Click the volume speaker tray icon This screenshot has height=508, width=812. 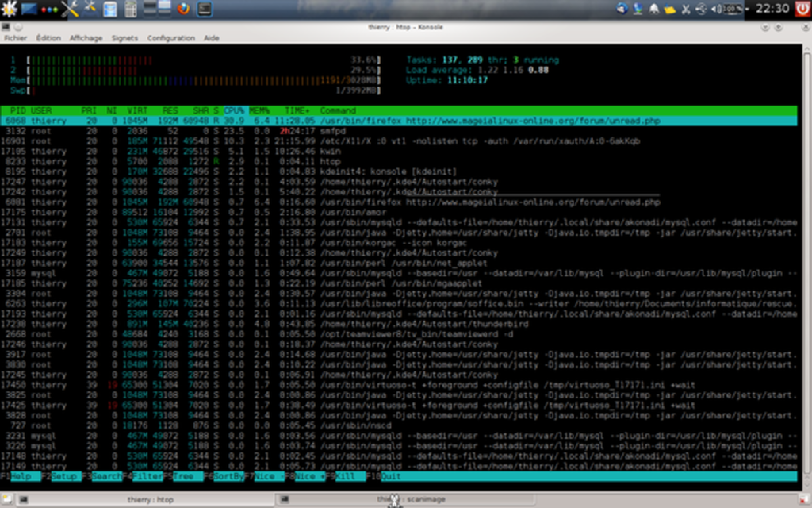click(716, 9)
